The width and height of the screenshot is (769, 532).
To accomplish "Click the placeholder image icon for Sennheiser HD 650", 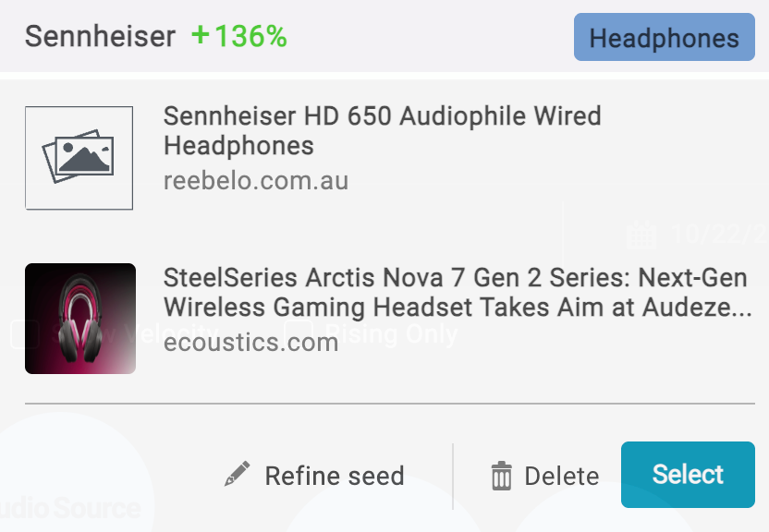I will [x=79, y=158].
